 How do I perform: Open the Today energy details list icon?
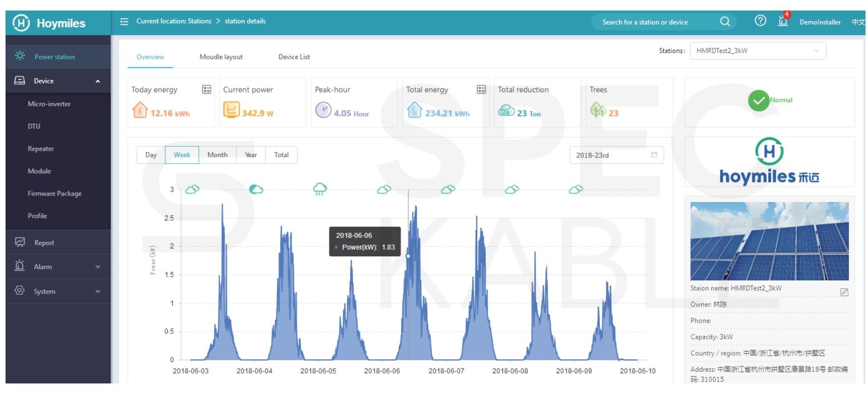[206, 89]
